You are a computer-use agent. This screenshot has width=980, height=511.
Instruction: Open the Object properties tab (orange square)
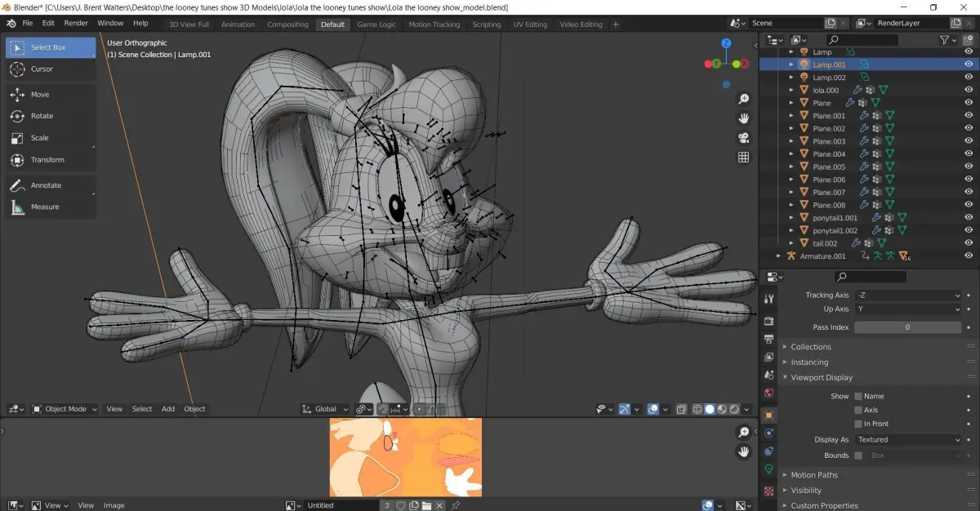click(x=768, y=415)
